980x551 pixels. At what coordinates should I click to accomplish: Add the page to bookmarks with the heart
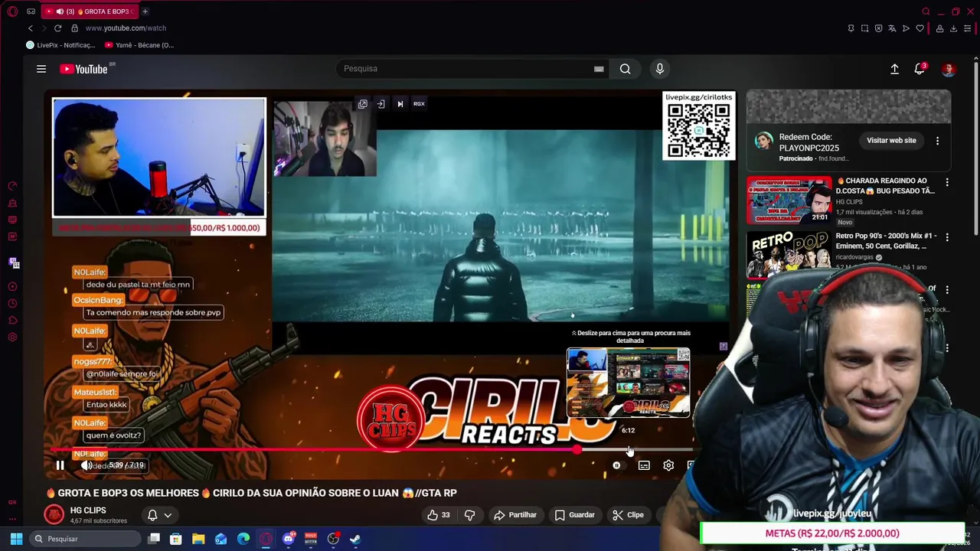920,28
